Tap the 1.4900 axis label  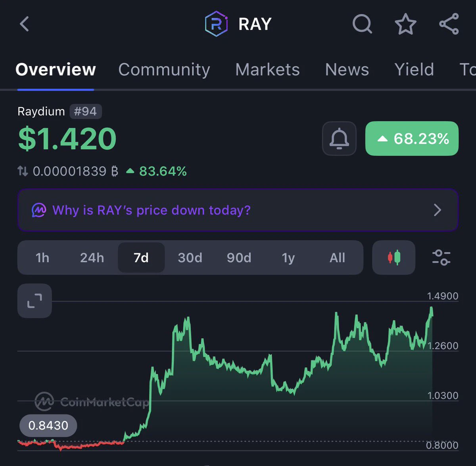pos(443,296)
